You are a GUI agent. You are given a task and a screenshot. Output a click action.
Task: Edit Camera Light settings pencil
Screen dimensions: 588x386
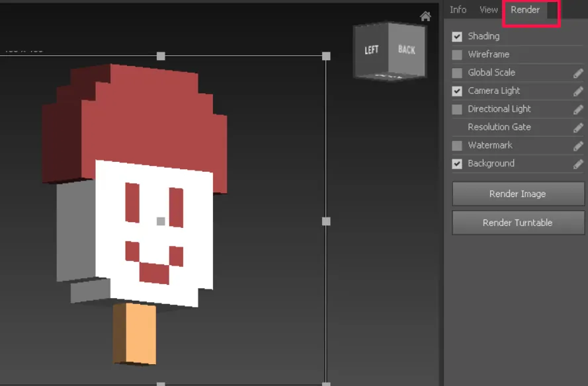coord(578,91)
